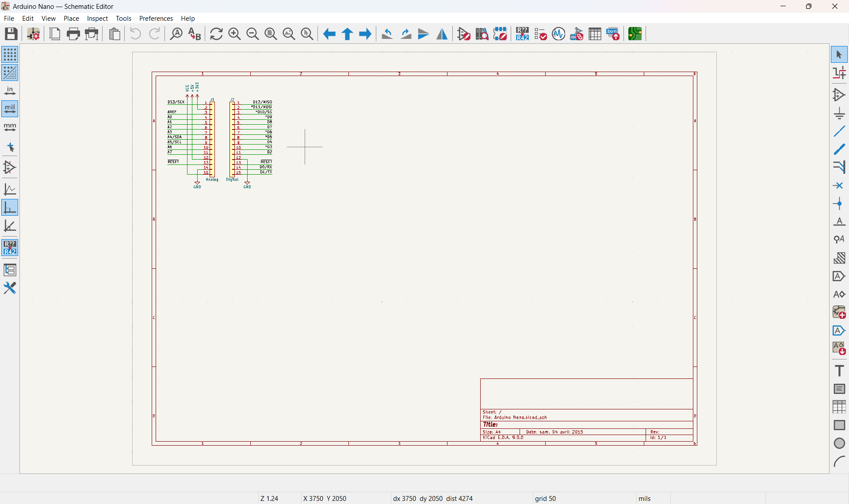Toggle grid display dots
This screenshot has width=849, height=504.
click(10, 54)
